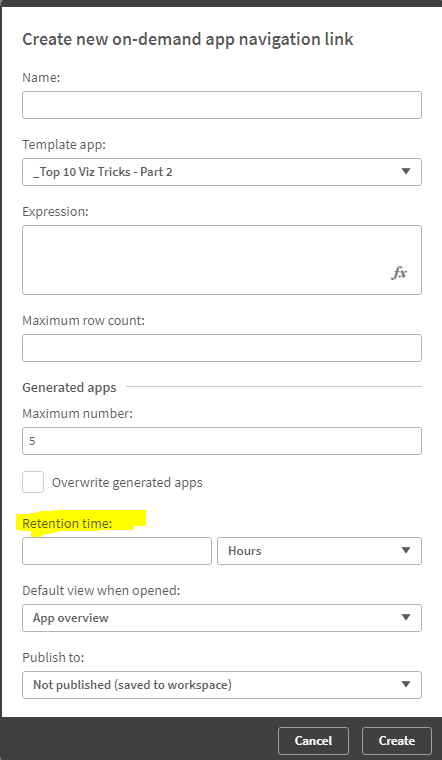This screenshot has width=442, height=760.
Task: Expand the Default view when opened dropdown
Action: tap(222, 618)
